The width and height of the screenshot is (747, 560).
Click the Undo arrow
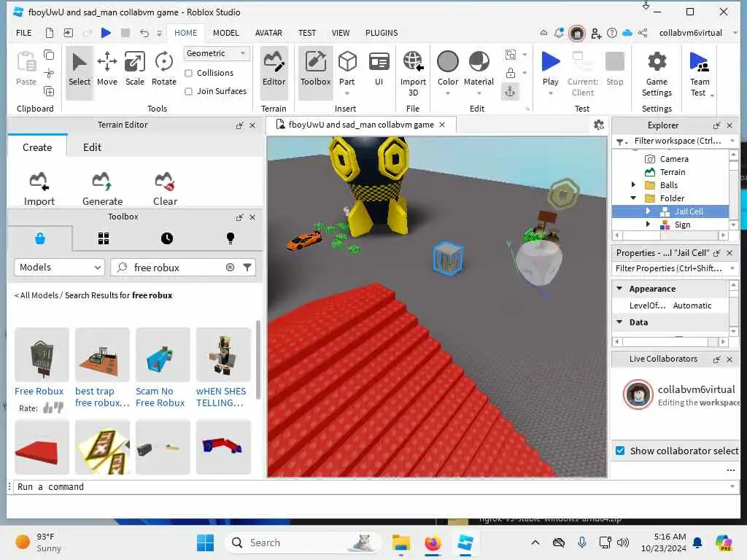click(144, 33)
